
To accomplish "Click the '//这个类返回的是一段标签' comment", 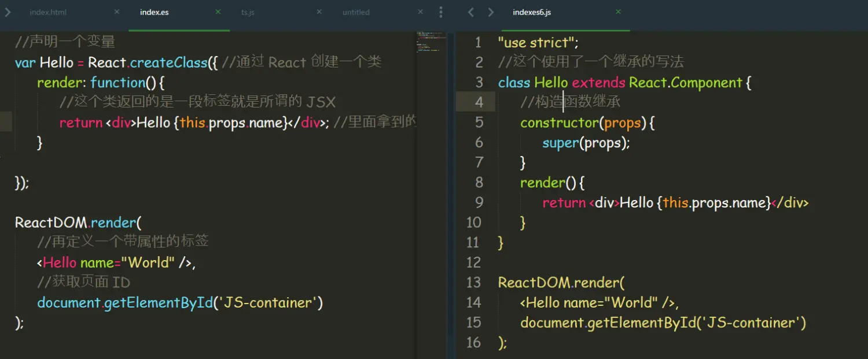I will [x=197, y=102].
